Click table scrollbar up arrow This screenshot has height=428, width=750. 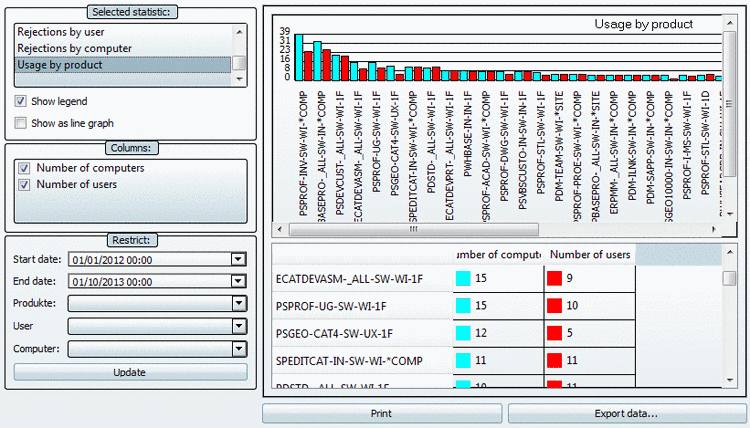[729, 252]
